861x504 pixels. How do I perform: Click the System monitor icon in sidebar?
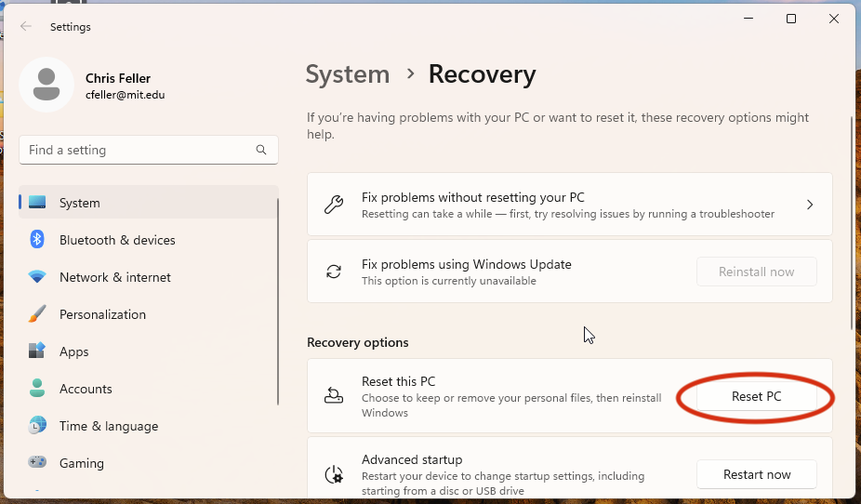point(37,203)
